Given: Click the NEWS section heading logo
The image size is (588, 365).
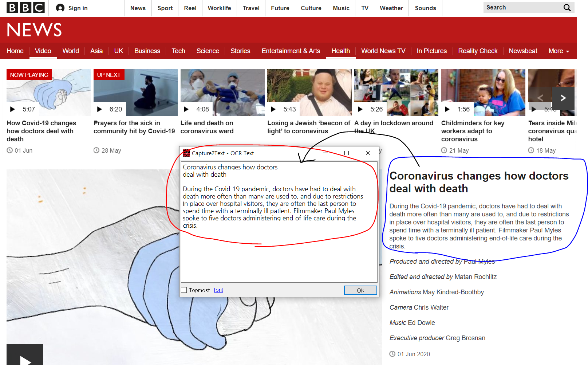Looking at the screenshot, I should [34, 30].
